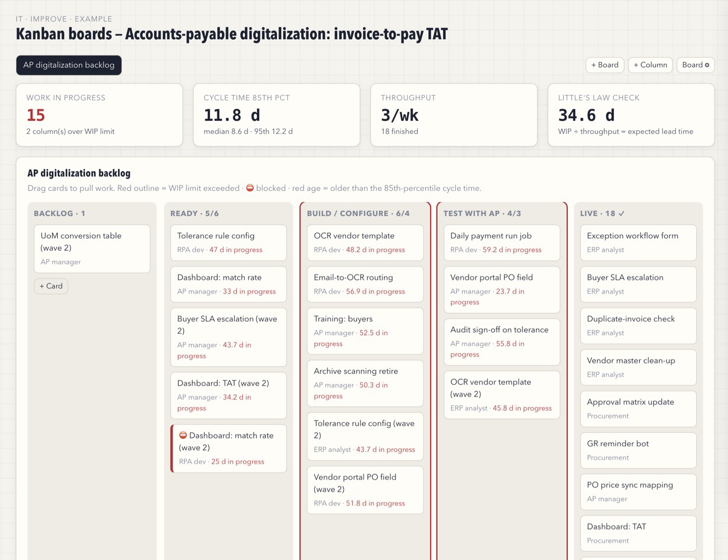Screen dimensions: 728x560
Task: Click the Little's Law 34.6 d metric
Action: [631, 115]
